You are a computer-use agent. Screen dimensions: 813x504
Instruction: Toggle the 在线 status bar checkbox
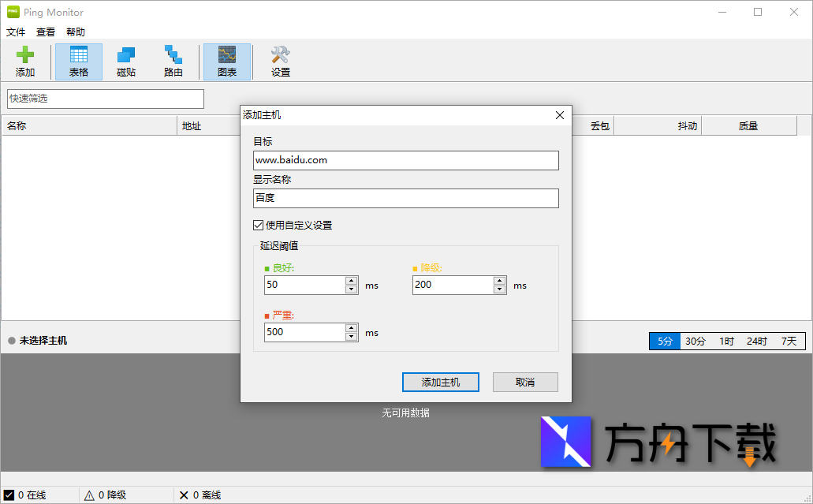[x=8, y=495]
